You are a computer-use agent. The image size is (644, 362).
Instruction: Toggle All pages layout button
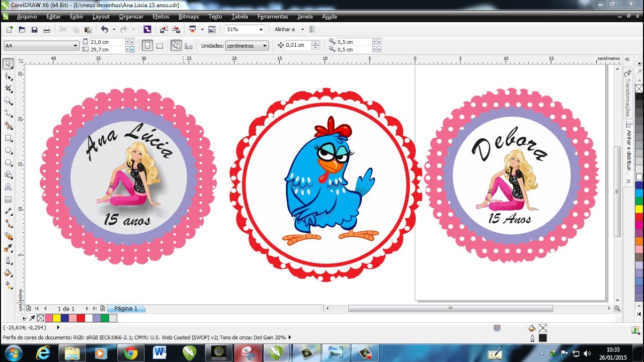(x=176, y=46)
